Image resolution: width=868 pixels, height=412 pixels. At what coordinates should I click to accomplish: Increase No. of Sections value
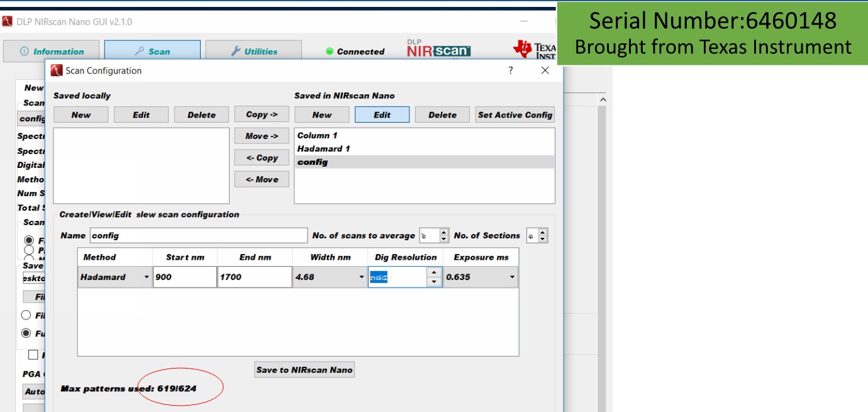pyautogui.click(x=543, y=232)
